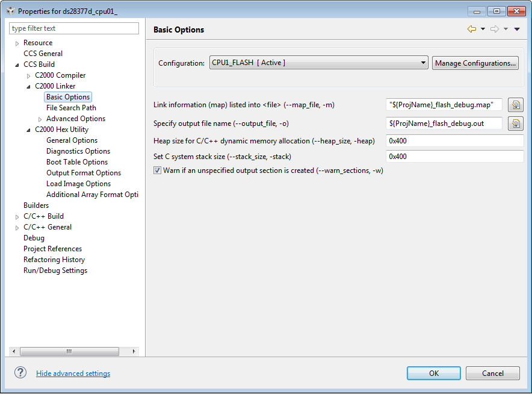
Task: Click the tree horizontal scrollbar thumb
Action: click(69, 351)
